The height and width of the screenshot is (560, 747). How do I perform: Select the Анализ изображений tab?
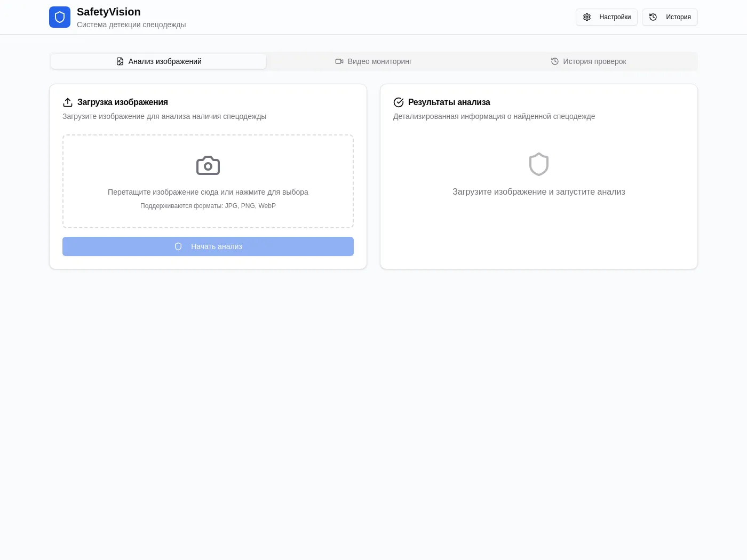click(158, 61)
